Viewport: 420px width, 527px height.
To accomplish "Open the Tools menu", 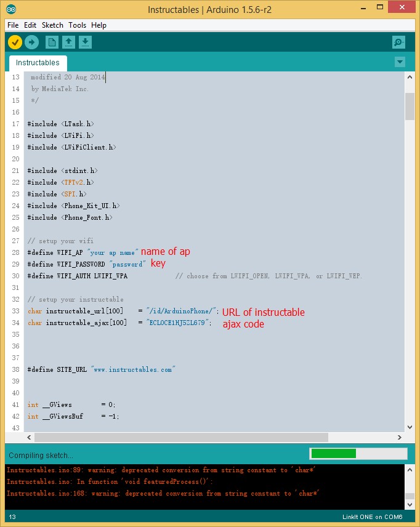I will tap(78, 25).
